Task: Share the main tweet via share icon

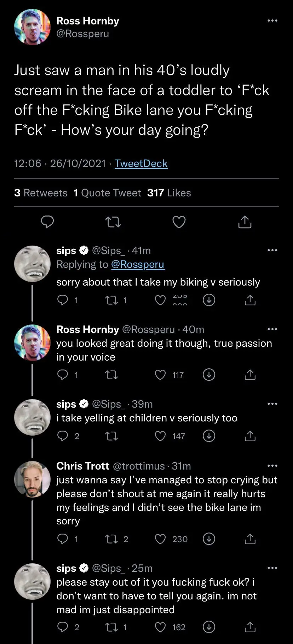Action: (x=245, y=222)
